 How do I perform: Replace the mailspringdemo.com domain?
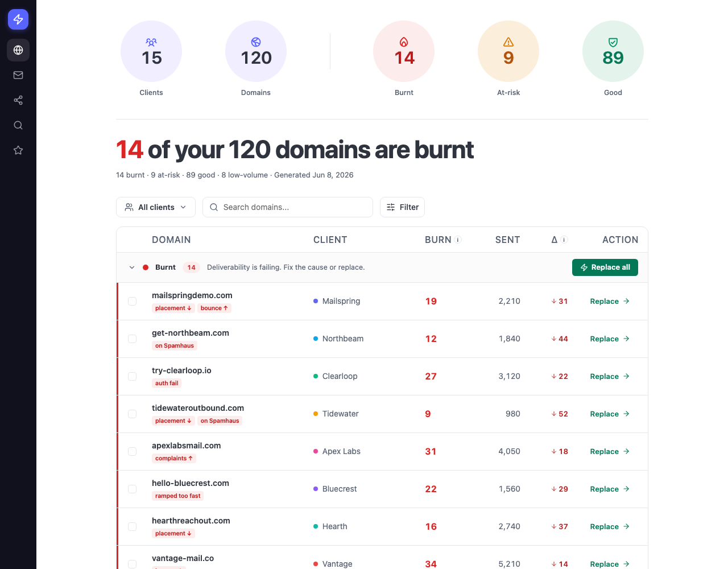click(610, 301)
